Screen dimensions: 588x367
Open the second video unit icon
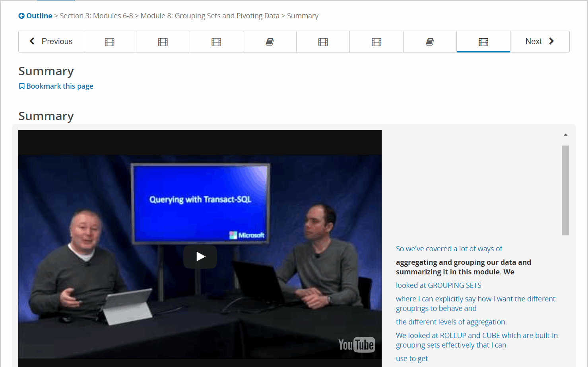163,42
